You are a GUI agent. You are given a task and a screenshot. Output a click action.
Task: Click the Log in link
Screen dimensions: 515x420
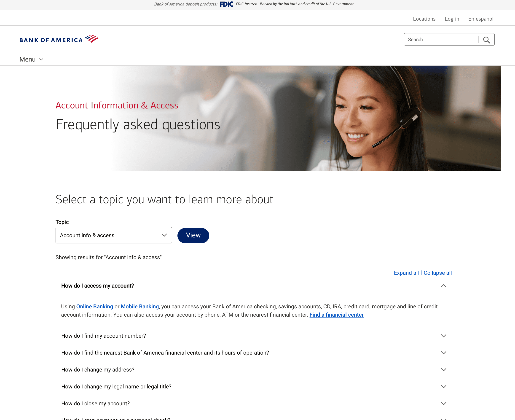tap(452, 19)
